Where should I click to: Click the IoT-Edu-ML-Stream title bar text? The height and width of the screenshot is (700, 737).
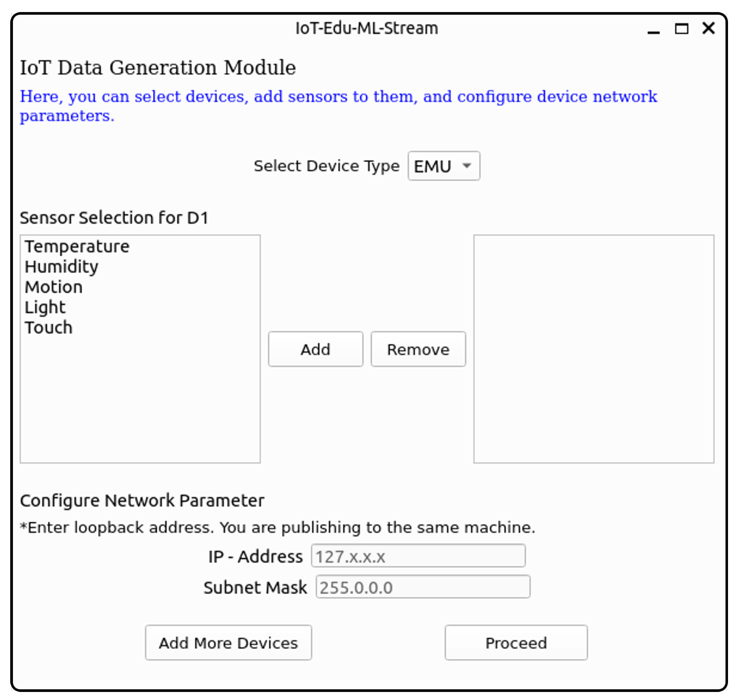point(366,28)
